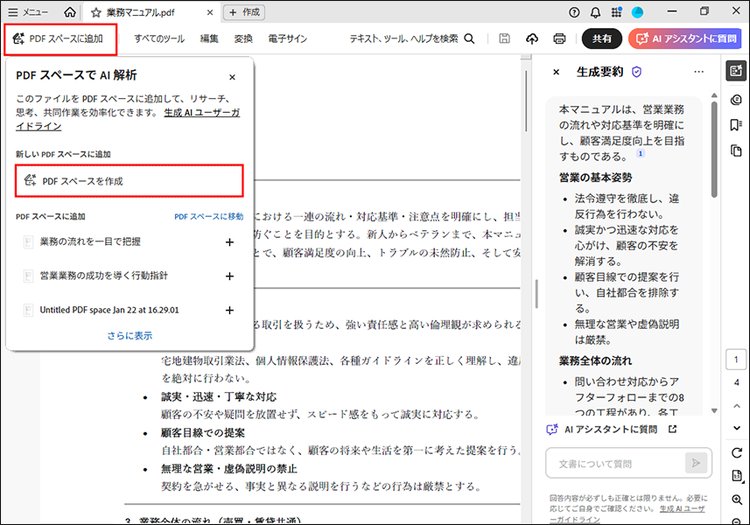Click the Home icon in the tab bar
750x525 pixels.
tap(69, 12)
